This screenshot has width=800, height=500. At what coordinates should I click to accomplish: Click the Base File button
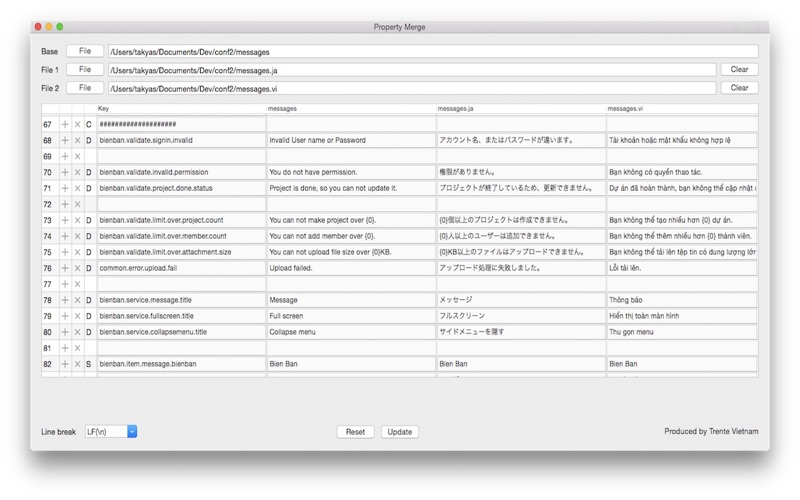pos(85,51)
